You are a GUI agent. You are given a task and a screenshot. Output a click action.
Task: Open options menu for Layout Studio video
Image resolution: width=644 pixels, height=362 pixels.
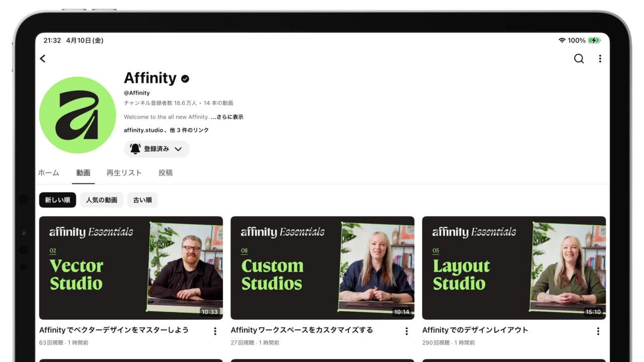pyautogui.click(x=598, y=331)
